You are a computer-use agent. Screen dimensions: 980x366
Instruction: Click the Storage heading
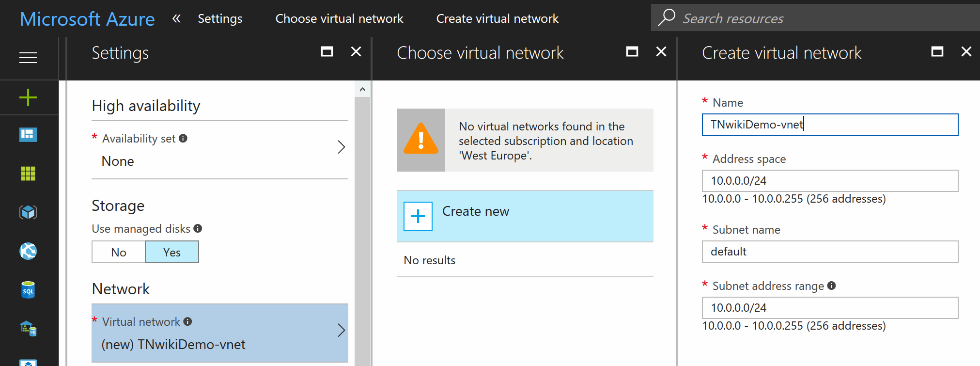click(118, 206)
